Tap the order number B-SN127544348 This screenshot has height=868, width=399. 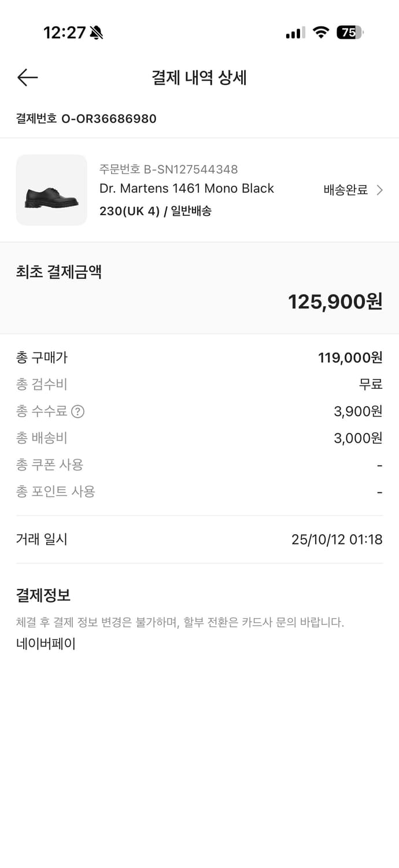[x=168, y=169]
